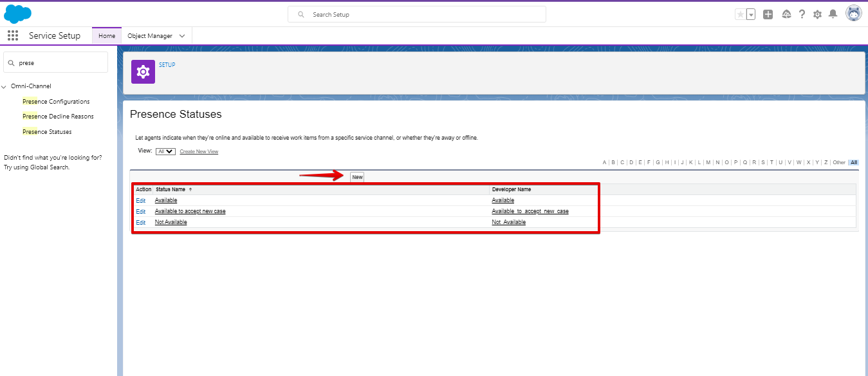
Task: Open the Salesforce App Launcher waffle icon
Action: click(x=12, y=35)
